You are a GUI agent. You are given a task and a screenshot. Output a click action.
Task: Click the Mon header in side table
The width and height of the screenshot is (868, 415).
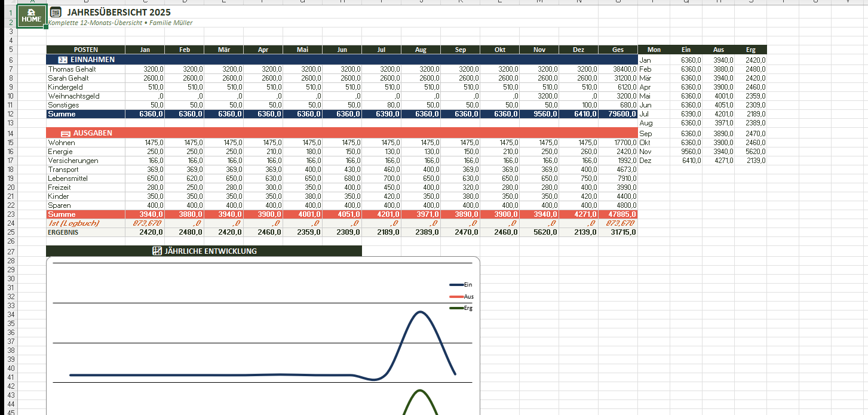(654, 50)
